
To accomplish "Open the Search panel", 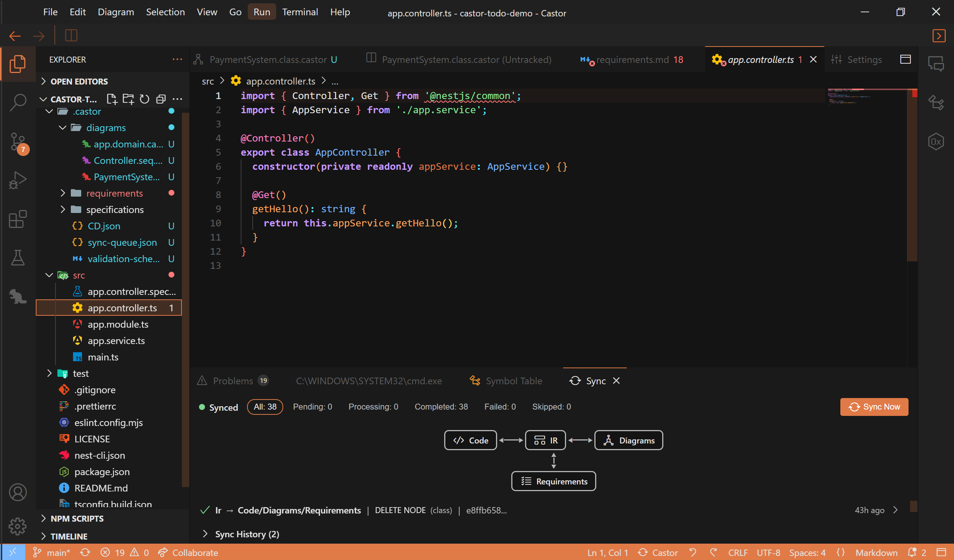I will [18, 102].
